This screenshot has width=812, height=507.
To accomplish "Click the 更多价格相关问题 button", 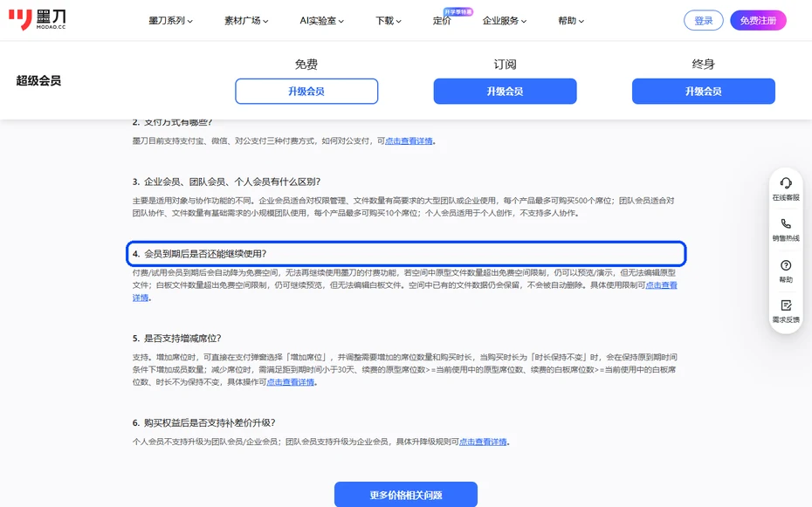I will coord(406,495).
